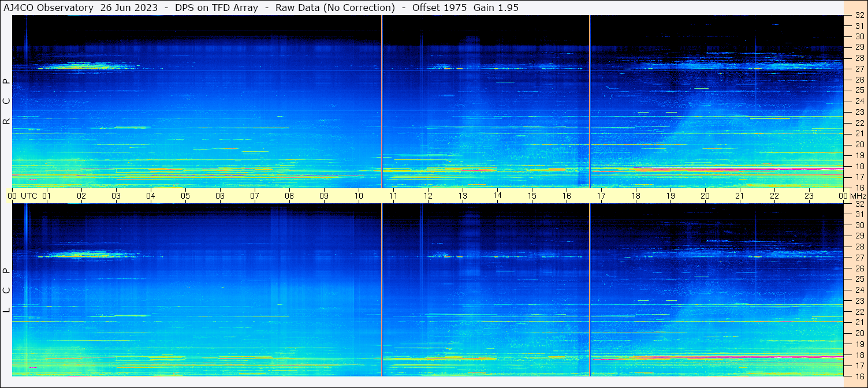Click the 22 MHz label of the LCP panel
Viewport: 868px width, 388px height.
point(859,311)
